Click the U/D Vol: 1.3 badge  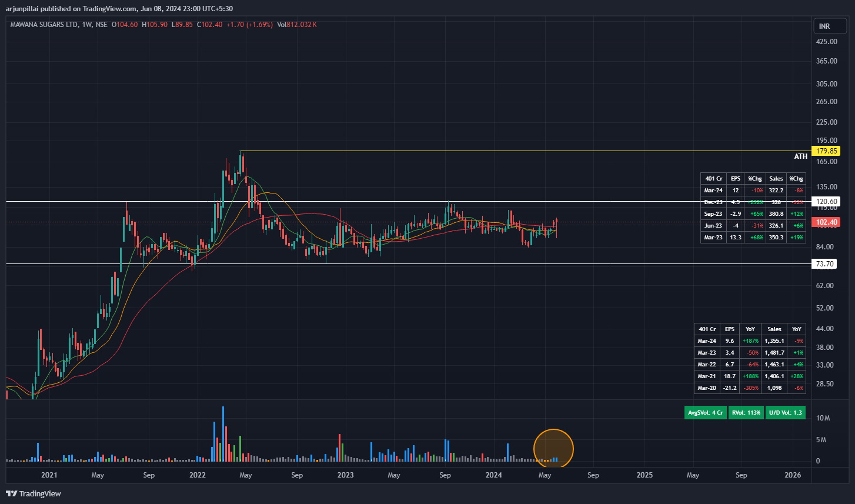click(x=785, y=412)
